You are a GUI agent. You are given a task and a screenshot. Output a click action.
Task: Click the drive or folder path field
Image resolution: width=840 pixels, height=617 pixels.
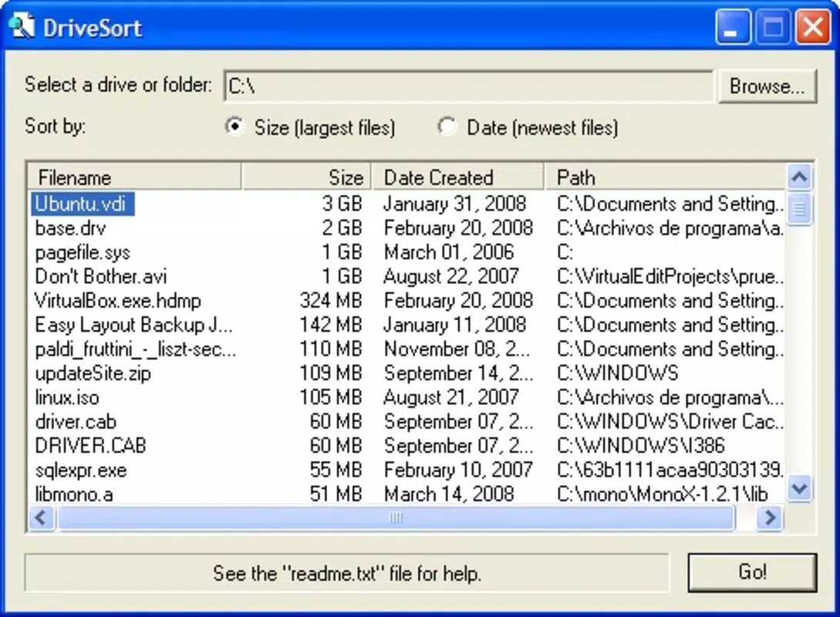469,86
